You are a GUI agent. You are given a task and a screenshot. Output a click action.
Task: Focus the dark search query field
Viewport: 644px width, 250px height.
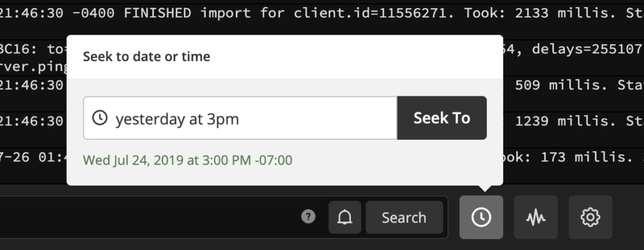coord(148,217)
